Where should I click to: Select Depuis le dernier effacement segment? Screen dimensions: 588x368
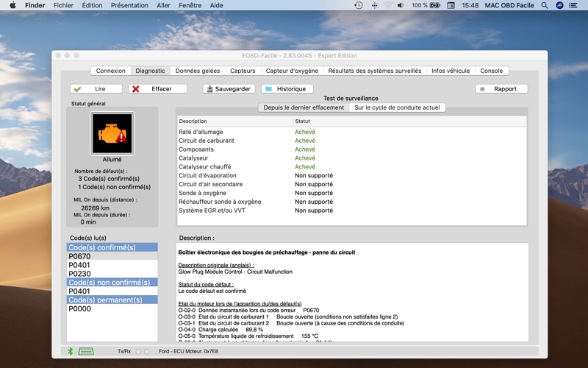point(304,107)
